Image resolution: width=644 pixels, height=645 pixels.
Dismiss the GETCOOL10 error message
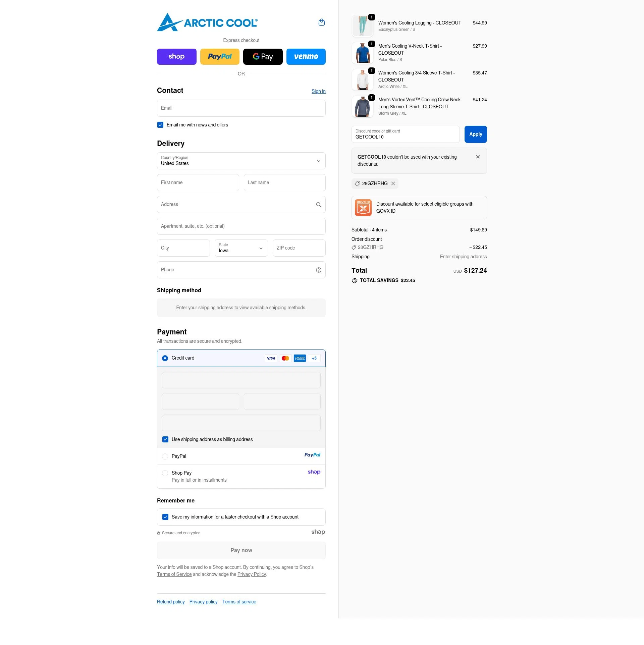click(x=478, y=157)
